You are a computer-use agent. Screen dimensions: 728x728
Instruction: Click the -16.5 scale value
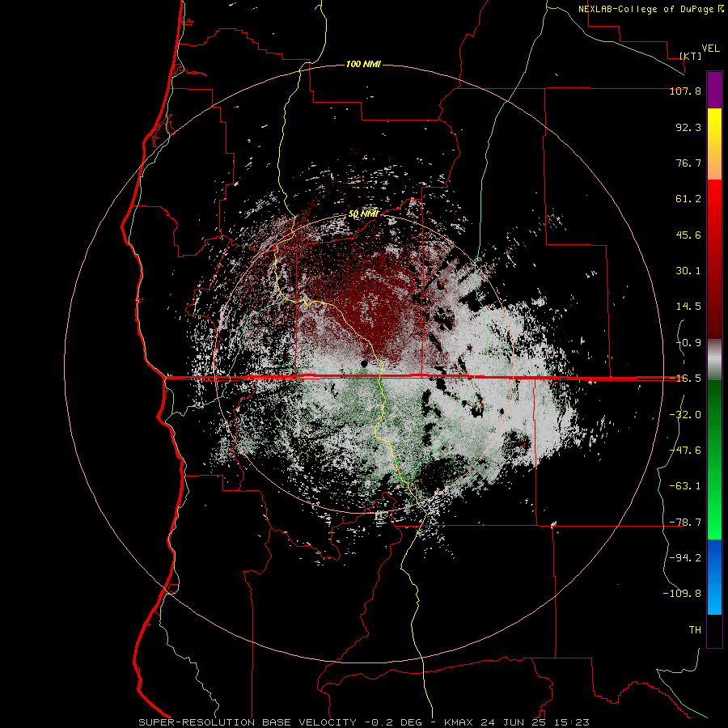pyautogui.click(x=685, y=379)
